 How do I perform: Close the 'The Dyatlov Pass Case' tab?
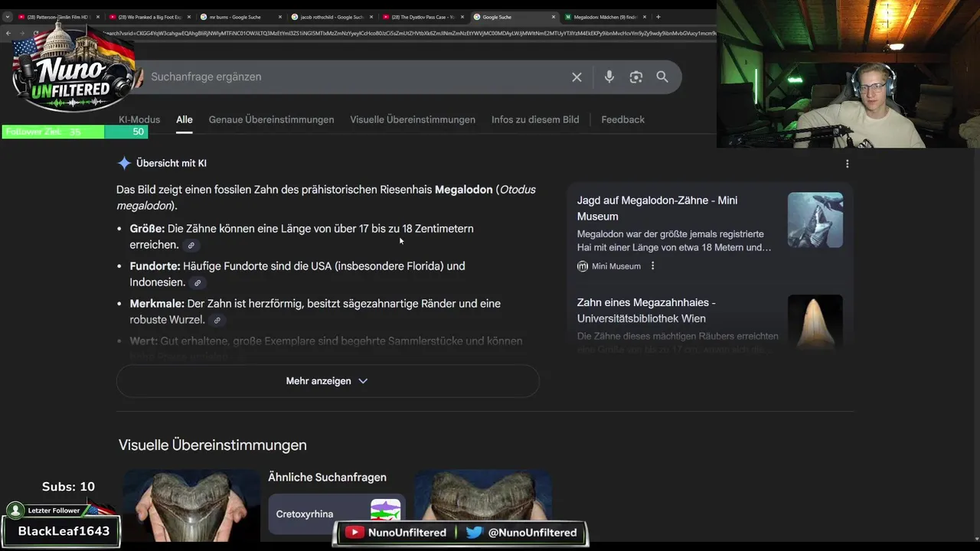click(462, 17)
